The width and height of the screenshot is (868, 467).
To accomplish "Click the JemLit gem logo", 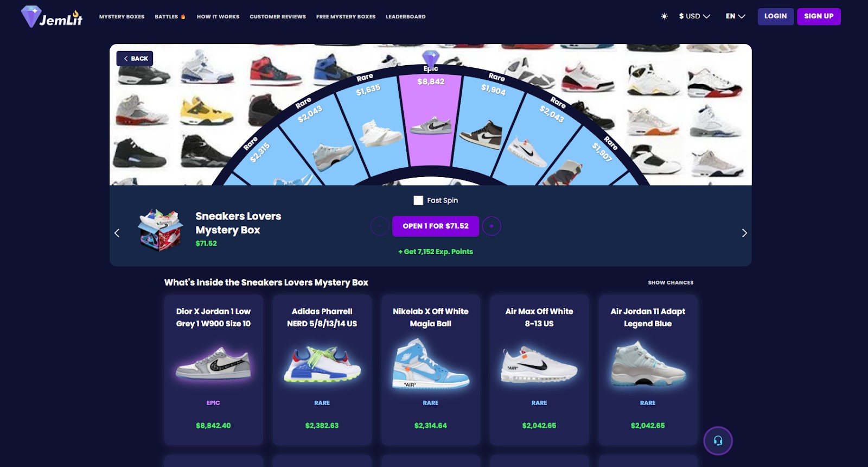I will coord(52,17).
